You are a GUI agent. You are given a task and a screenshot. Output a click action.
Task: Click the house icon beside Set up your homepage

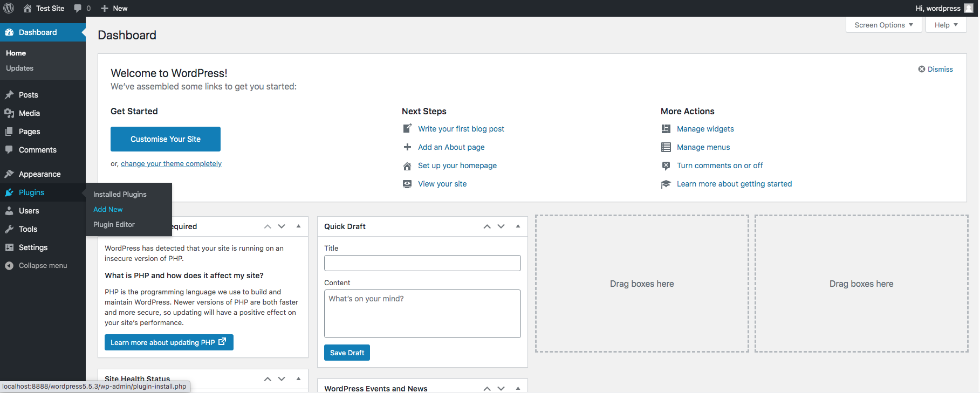(x=407, y=166)
